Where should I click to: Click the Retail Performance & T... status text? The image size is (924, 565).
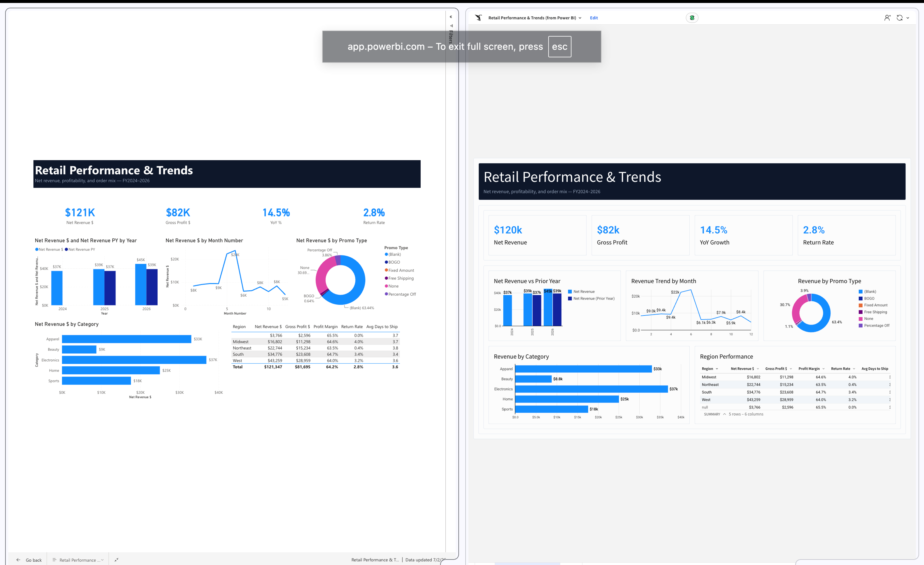tap(375, 560)
